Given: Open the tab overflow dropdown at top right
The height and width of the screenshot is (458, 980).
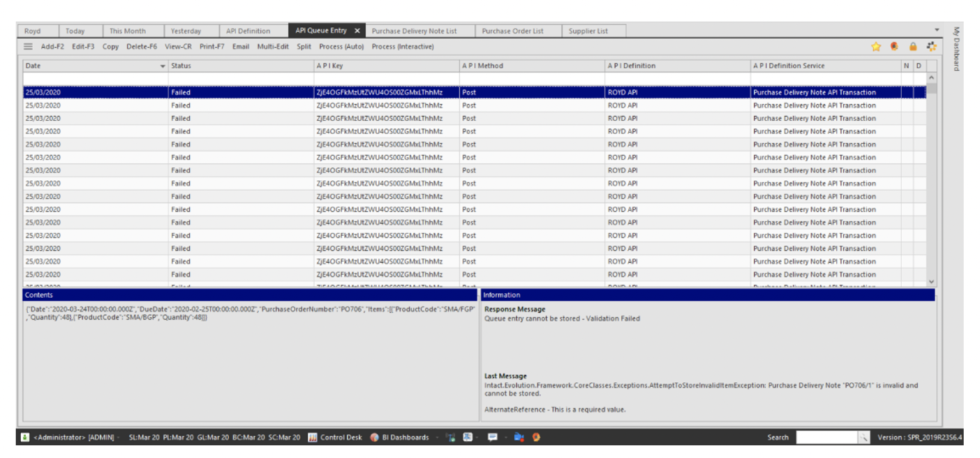Looking at the screenshot, I should point(937,30).
